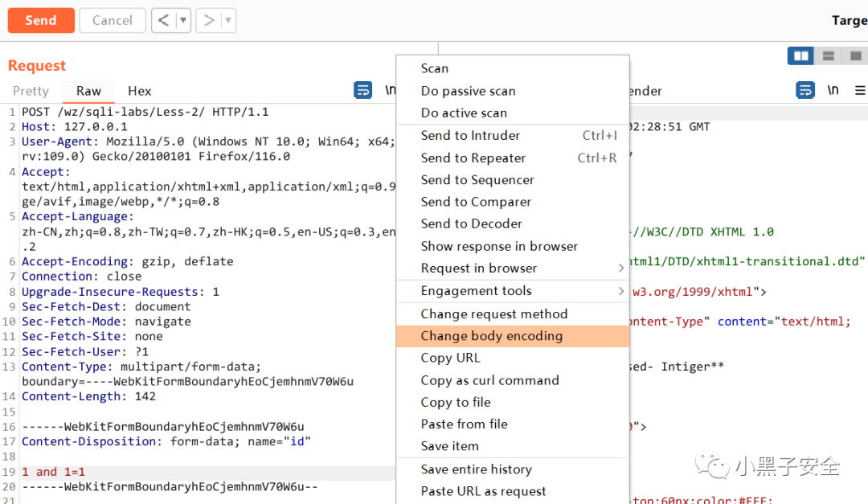The width and height of the screenshot is (868, 504).
Task: Select the top-bottom layout view icon
Action: [828, 56]
